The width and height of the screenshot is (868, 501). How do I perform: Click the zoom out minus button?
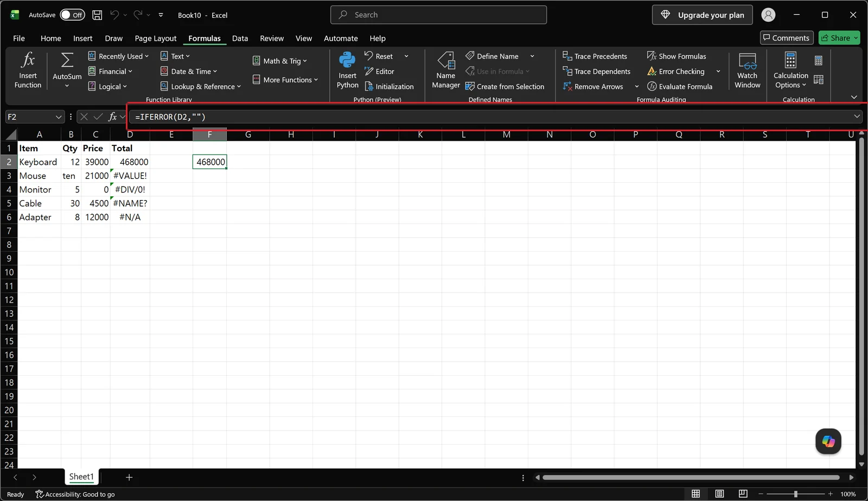click(761, 494)
